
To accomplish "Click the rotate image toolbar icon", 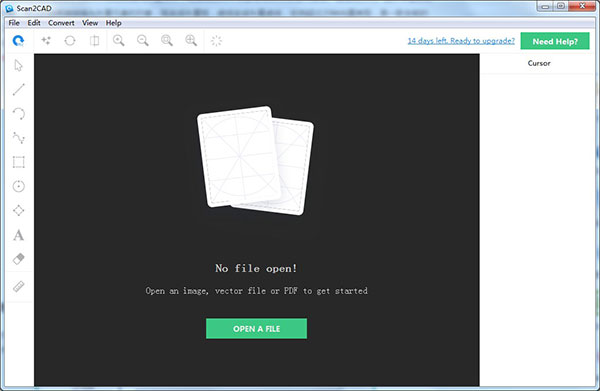I will click(70, 41).
